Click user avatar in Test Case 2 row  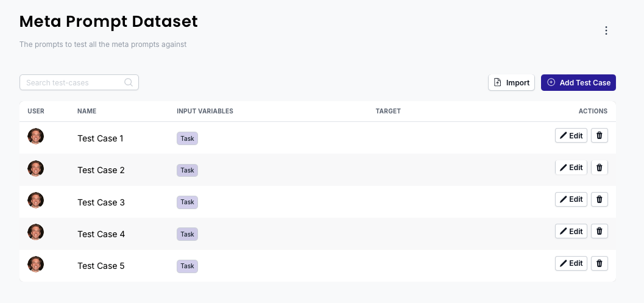36,168
